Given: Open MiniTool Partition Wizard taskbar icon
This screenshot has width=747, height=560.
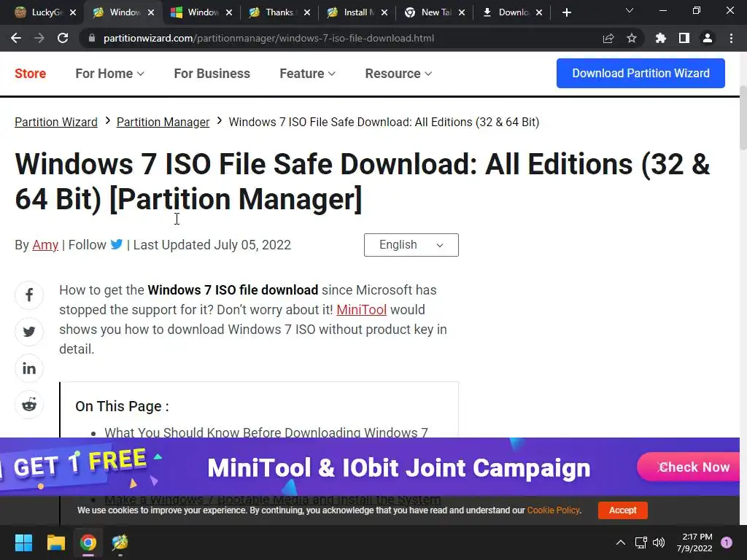Looking at the screenshot, I should click(120, 542).
